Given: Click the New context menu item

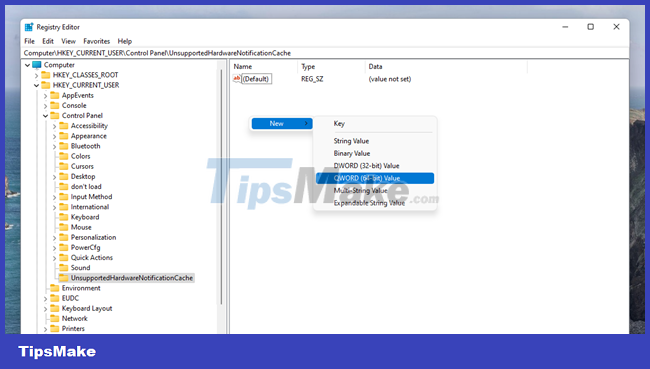Looking at the screenshot, I should click(282, 124).
